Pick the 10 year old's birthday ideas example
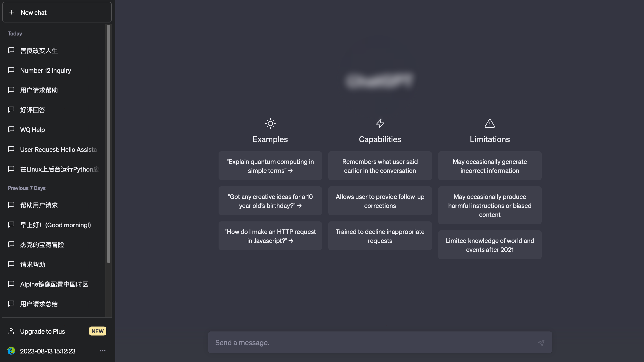Viewport: 644px width, 362px height. [270, 201]
